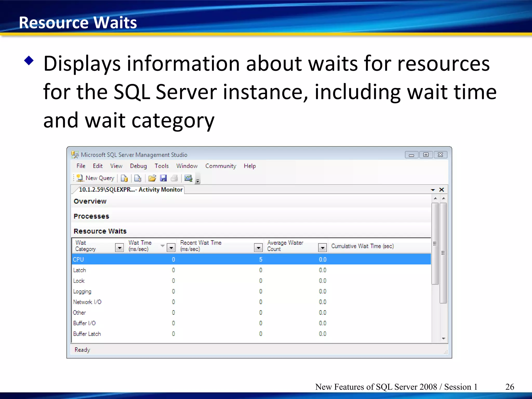Viewport: 532px width, 399px height.
Task: Click the Recent Wait Time value 5
Action: (x=261, y=260)
